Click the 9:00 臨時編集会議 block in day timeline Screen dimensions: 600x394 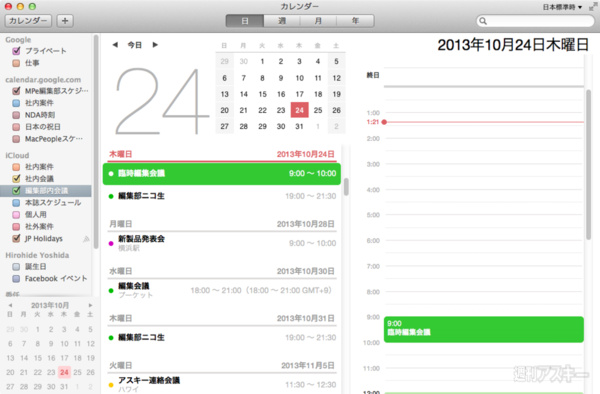(484, 329)
